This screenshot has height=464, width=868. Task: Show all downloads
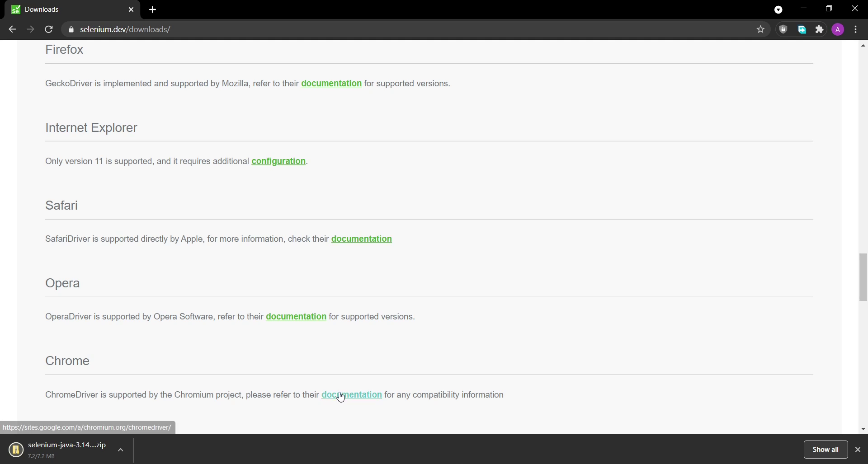point(826,450)
